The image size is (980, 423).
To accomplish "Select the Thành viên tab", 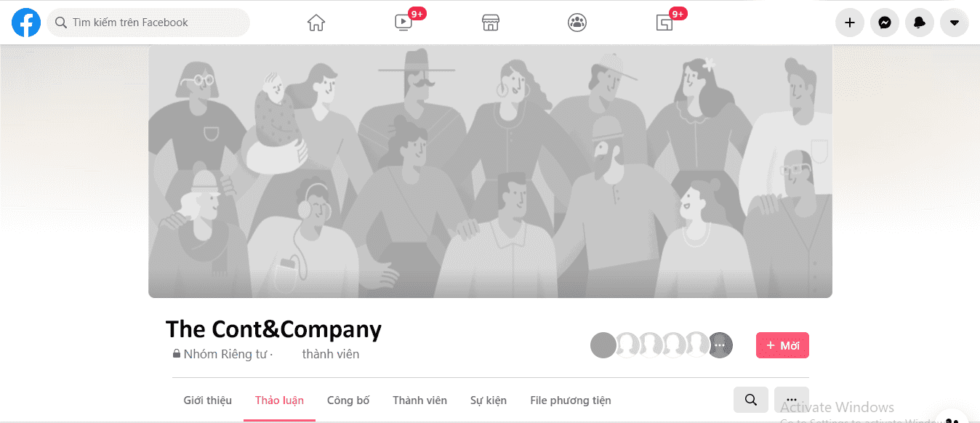I will pyautogui.click(x=419, y=400).
